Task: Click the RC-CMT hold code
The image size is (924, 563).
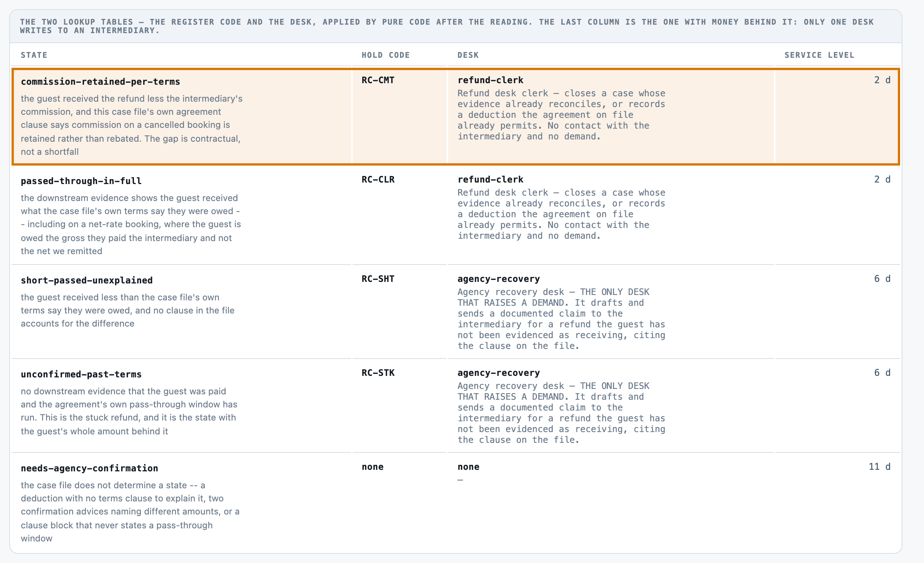Action: tap(378, 80)
